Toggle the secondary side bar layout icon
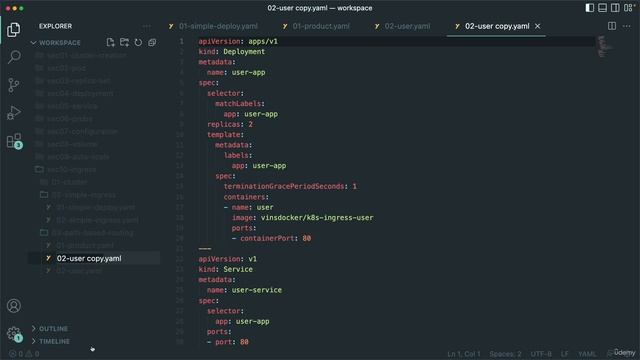The height and width of the screenshot is (360, 640). (615, 8)
